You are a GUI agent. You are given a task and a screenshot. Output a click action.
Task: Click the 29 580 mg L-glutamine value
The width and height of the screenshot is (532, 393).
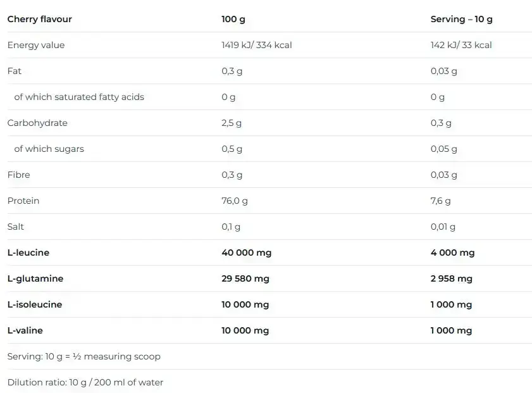(x=245, y=278)
